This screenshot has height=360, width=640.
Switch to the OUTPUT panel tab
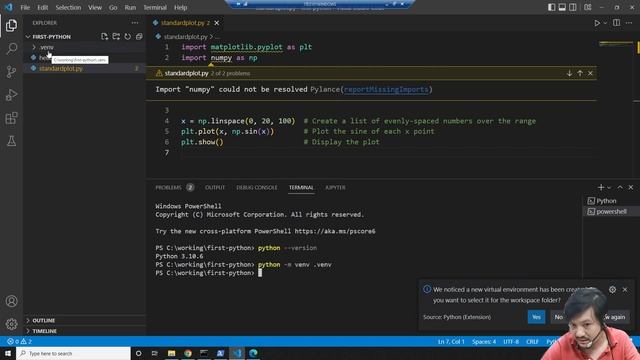tap(215, 187)
